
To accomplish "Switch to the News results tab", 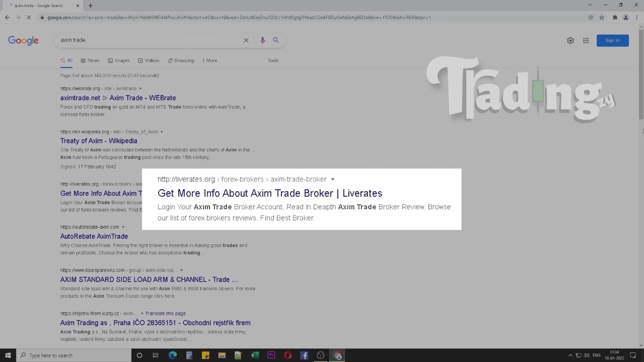I will (90, 60).
